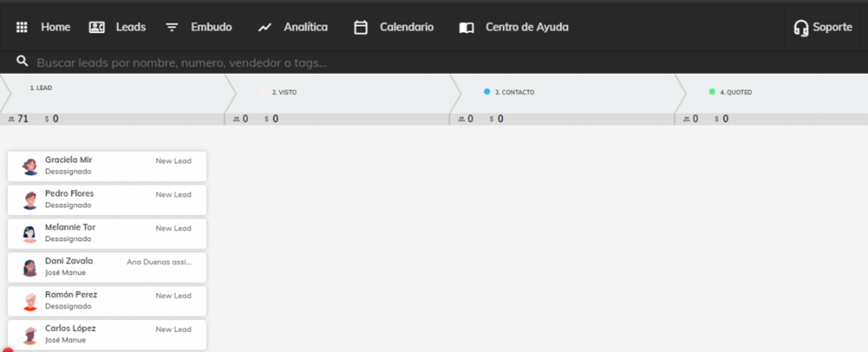Select the 2. VISTO pipeline stage header
The width and height of the screenshot is (868, 352).
tap(337, 94)
